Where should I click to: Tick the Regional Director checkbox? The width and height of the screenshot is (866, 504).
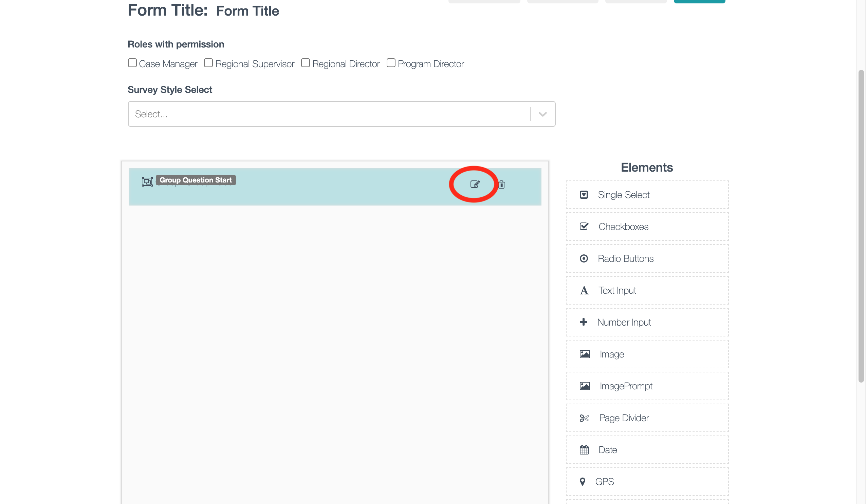tap(305, 63)
